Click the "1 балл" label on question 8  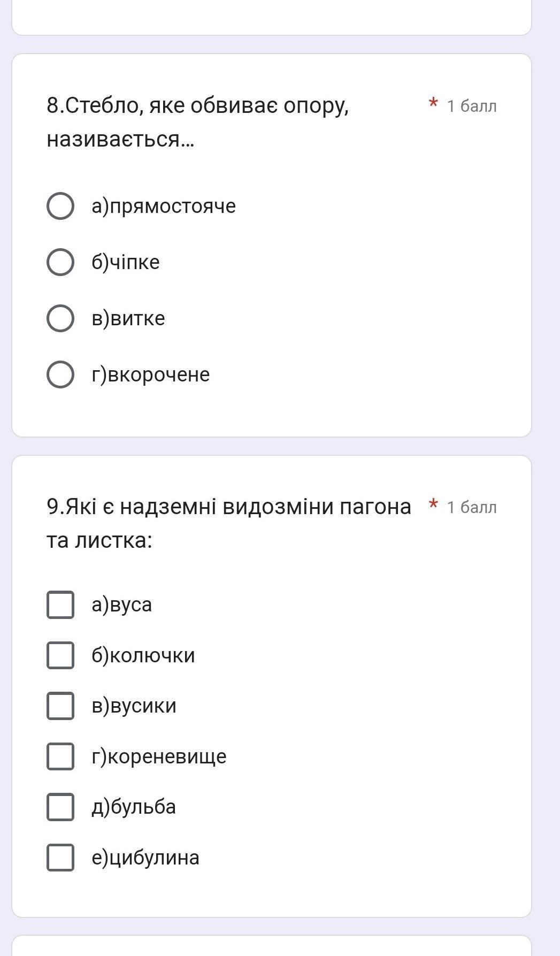(x=472, y=106)
